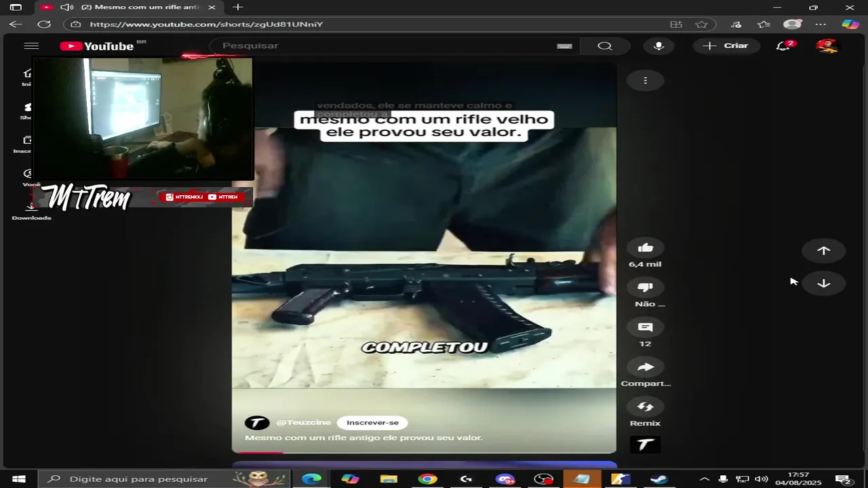Reload the page

point(44,24)
